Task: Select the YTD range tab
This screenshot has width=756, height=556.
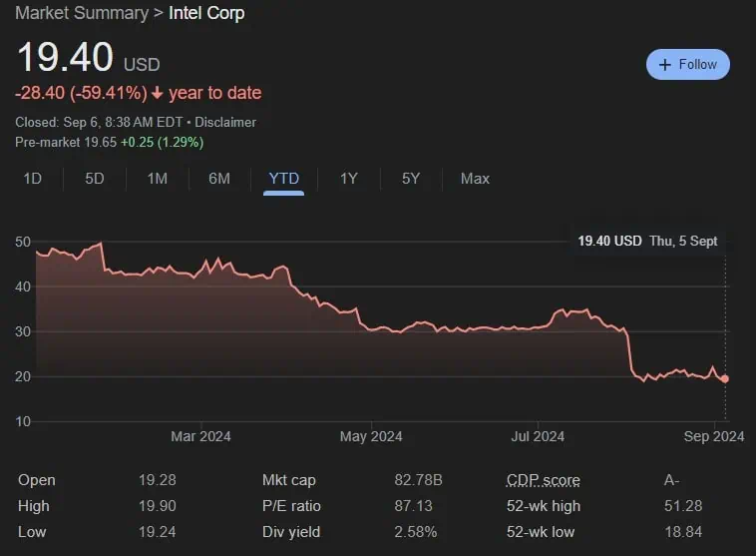Action: coord(284,179)
